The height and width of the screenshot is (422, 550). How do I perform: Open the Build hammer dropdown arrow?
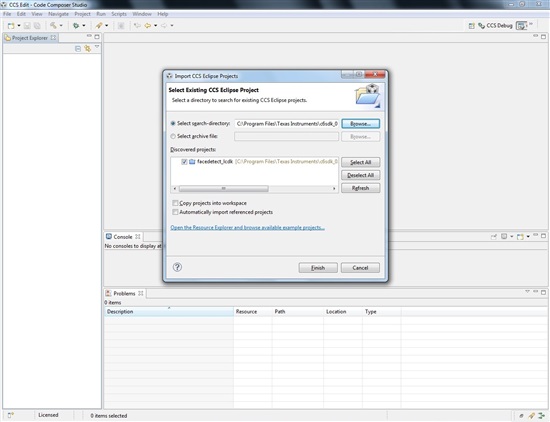(61, 26)
